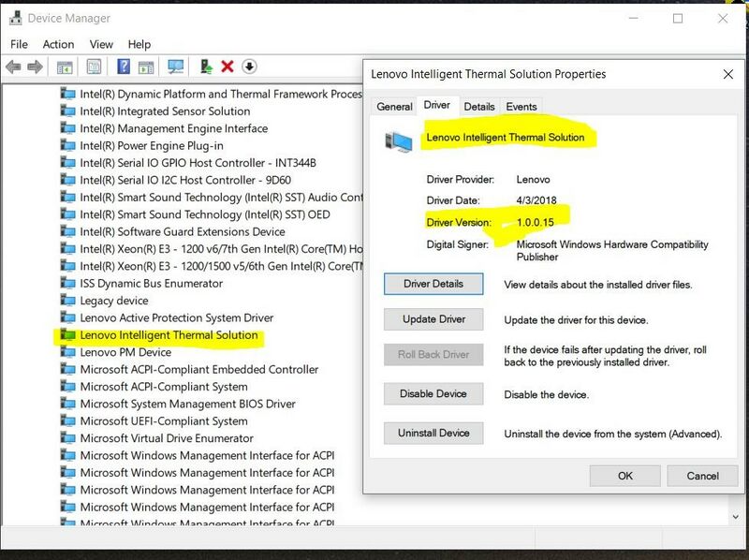Click the green Update driver toolbar icon
The image size is (749, 560).
point(205,66)
